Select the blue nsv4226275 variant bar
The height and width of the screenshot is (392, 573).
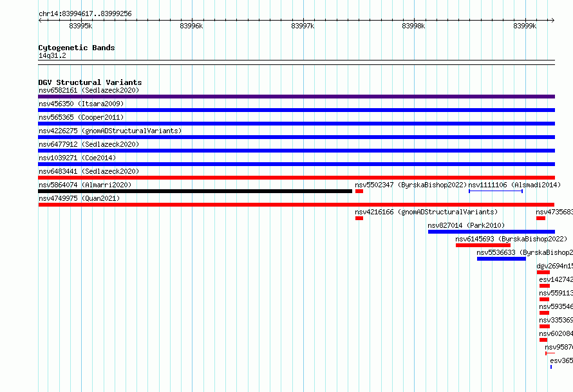pos(296,137)
